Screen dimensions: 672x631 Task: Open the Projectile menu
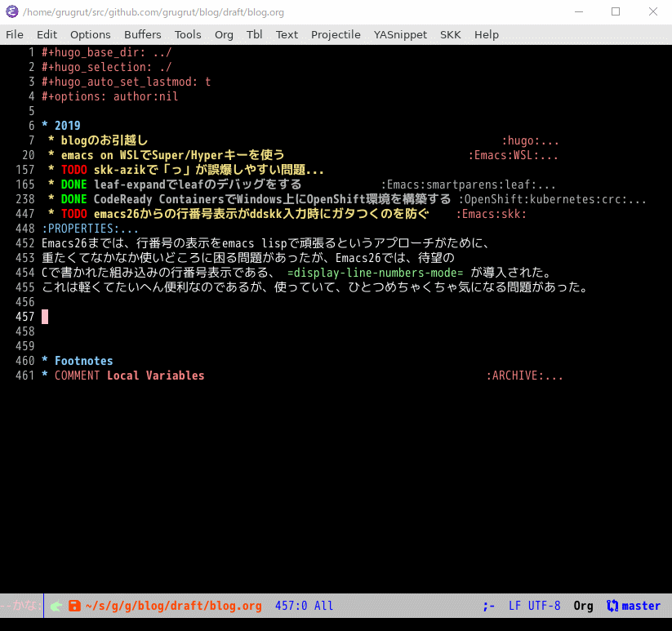[336, 34]
